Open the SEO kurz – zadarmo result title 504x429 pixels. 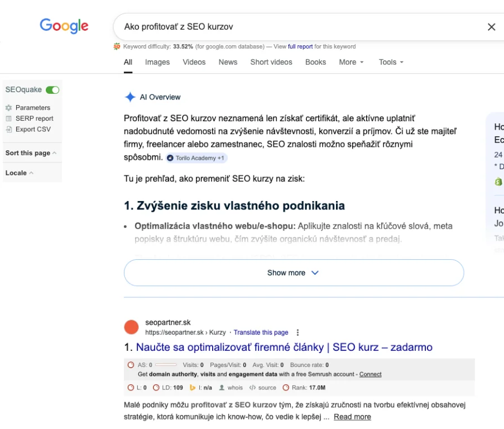pyautogui.click(x=284, y=347)
